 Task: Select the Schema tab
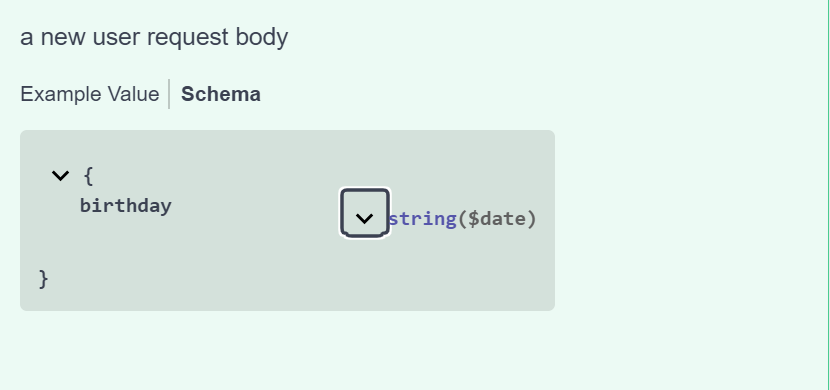click(221, 94)
